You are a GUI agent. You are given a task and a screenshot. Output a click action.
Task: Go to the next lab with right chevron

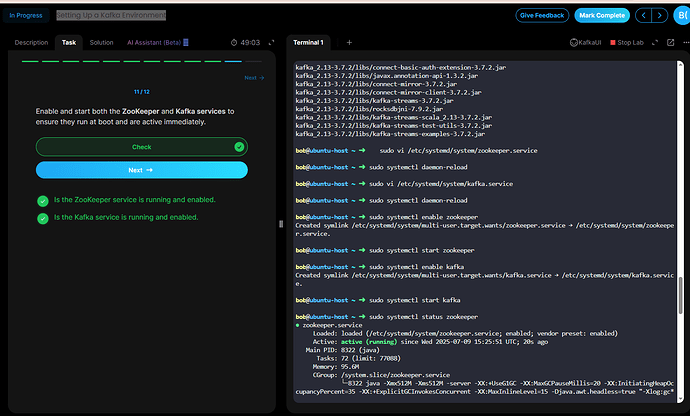point(659,15)
